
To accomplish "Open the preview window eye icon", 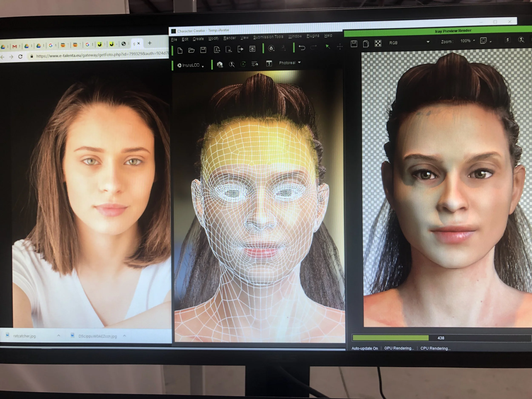I will (x=252, y=49).
